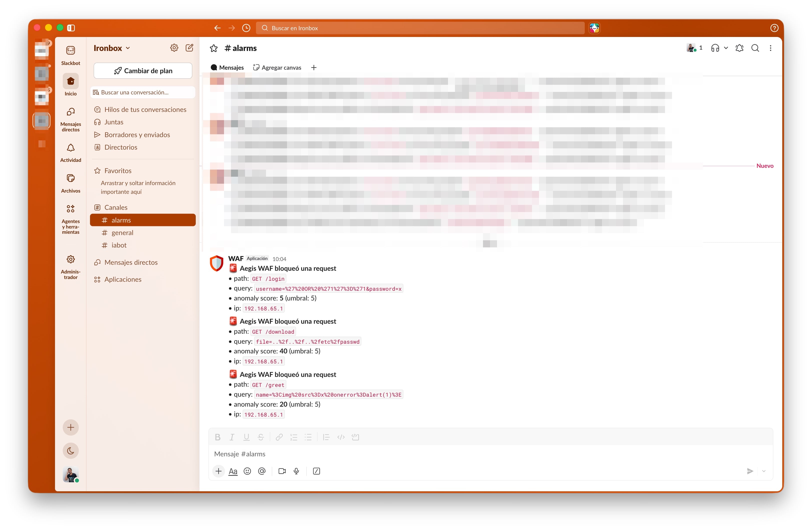Open send options dropdown next to send
This screenshot has height=530, width=812.
pyautogui.click(x=763, y=471)
